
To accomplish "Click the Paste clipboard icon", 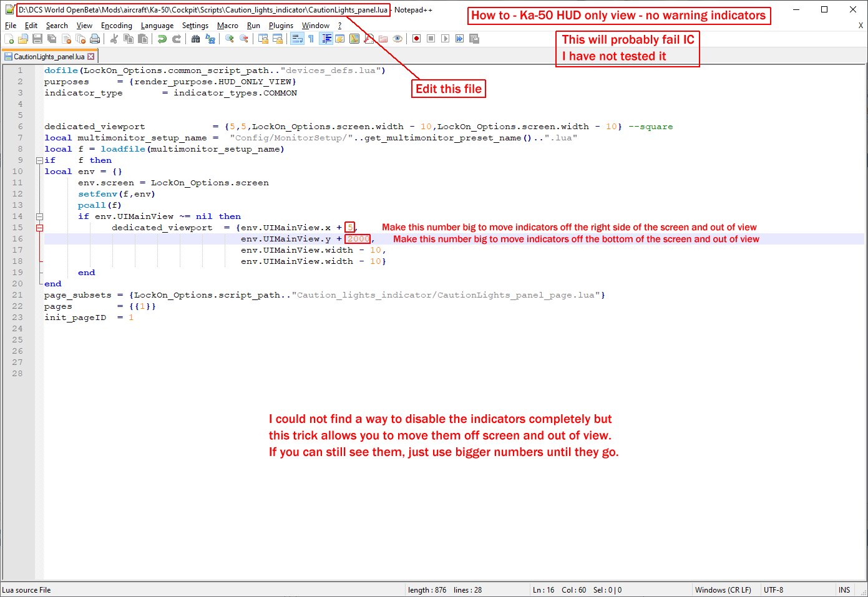I will point(142,39).
